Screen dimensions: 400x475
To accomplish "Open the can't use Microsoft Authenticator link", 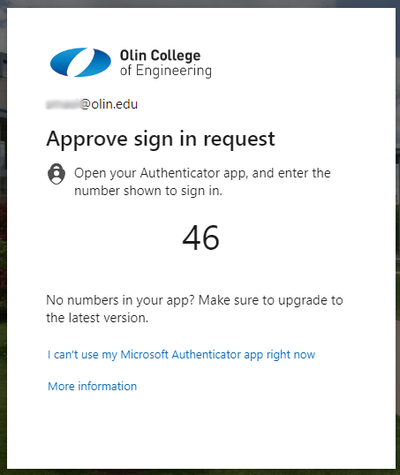I will click(x=181, y=354).
